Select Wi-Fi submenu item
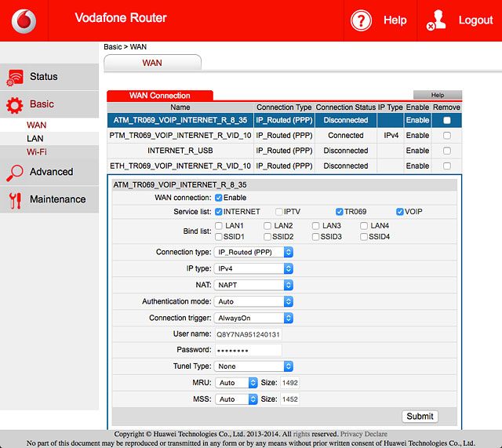This screenshot has height=448, width=502. [37, 152]
